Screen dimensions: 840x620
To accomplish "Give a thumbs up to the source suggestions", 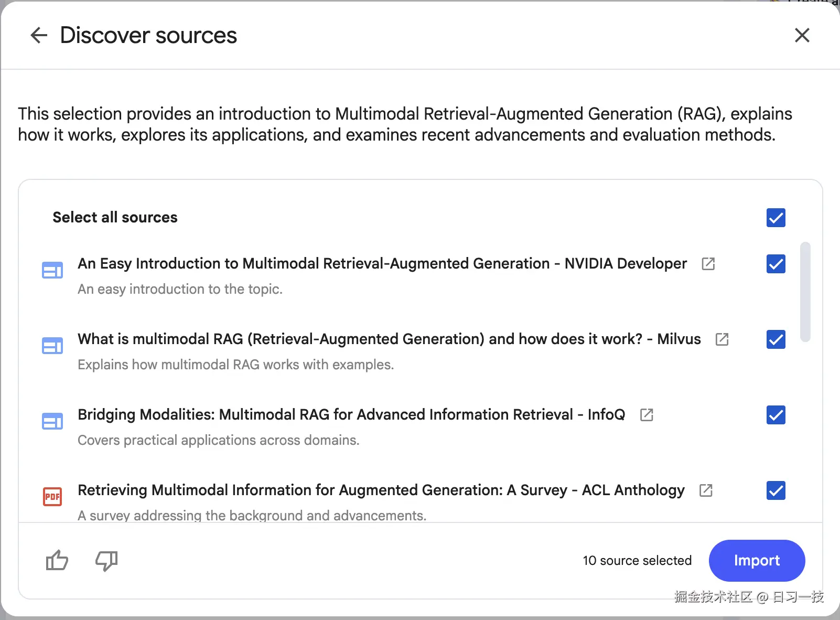I will coord(56,561).
